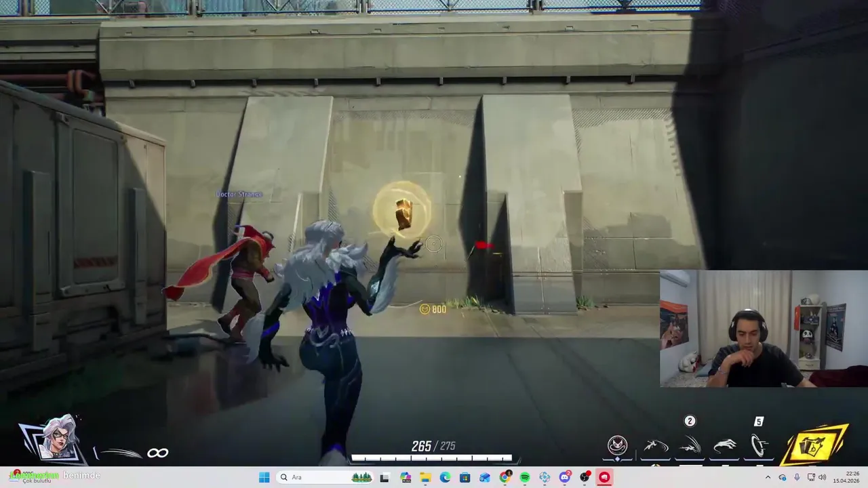
Task: Open Microsoft 365 Copilot taskbar icon
Action: pos(406,477)
